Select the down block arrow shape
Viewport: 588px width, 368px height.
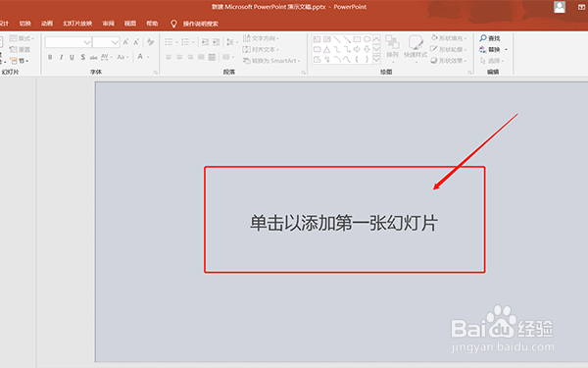click(x=367, y=49)
